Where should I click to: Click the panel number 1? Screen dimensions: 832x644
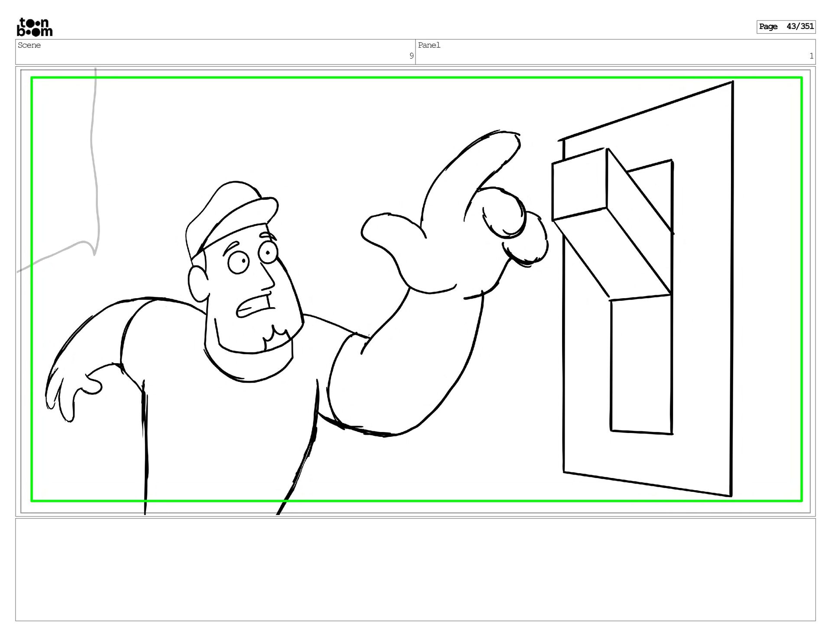coord(811,56)
